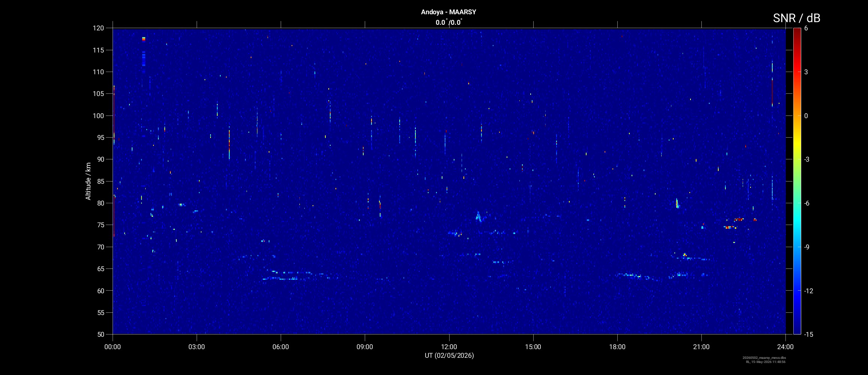Click the altitude tick label "120"
Viewport: 868px width, 375px height.
[x=98, y=28]
